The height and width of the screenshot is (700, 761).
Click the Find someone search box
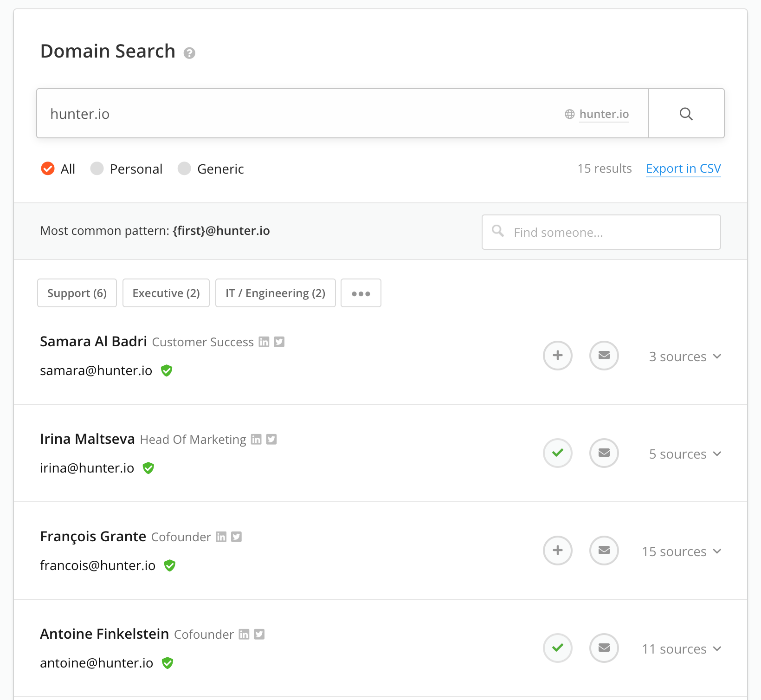pos(601,232)
